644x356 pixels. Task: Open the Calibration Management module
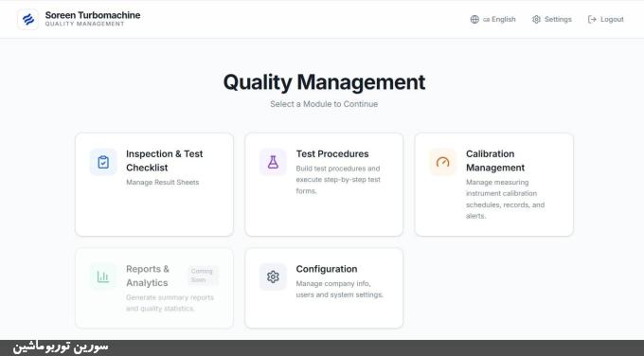click(x=494, y=185)
